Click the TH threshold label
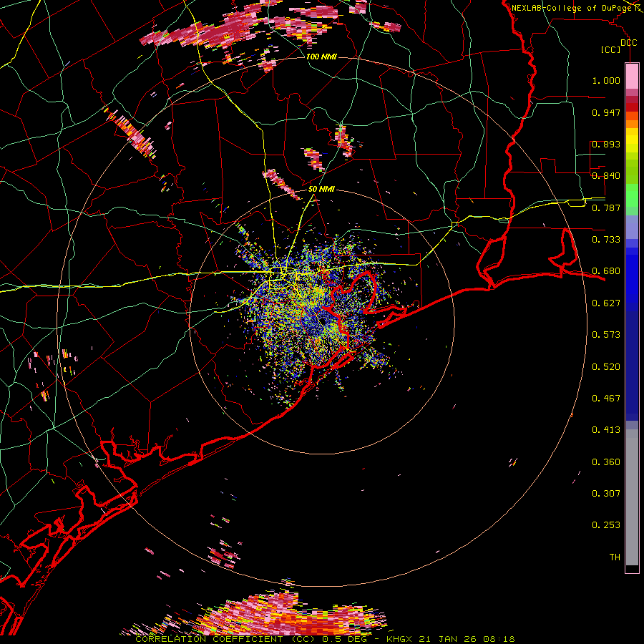 [615, 557]
